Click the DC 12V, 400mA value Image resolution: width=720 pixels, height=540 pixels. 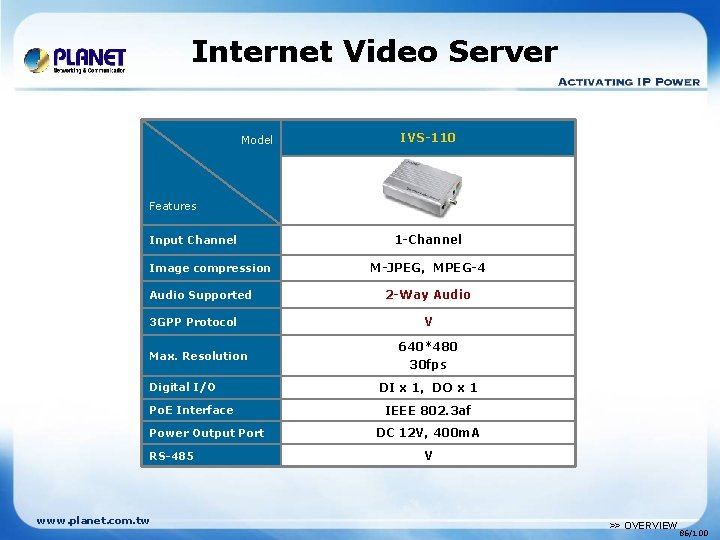click(x=428, y=433)
